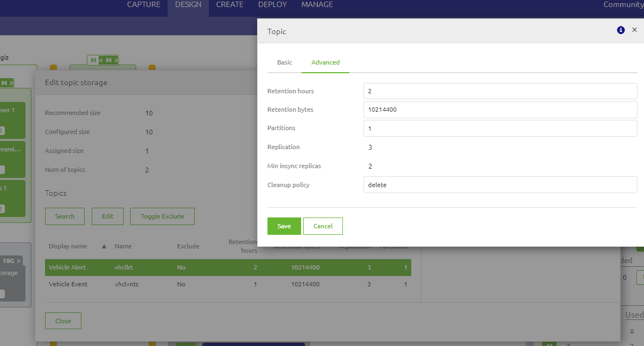Close the Edit topic storage dialog

(63, 321)
